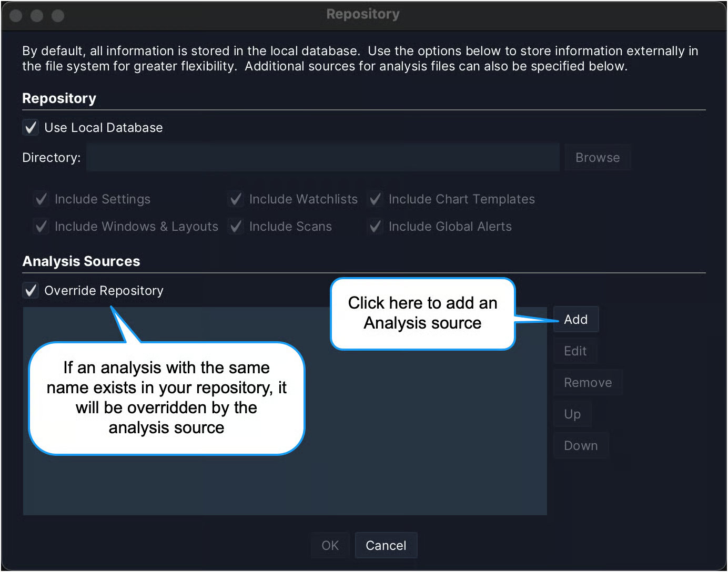Toggle the Use Local Database checkbox
The width and height of the screenshot is (728, 572).
click(x=31, y=128)
